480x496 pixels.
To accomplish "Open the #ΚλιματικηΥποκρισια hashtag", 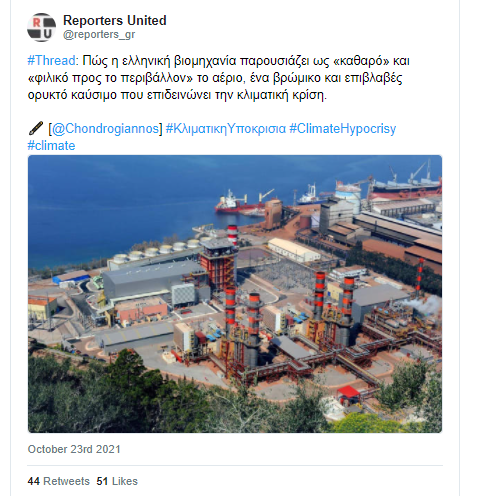I will coord(226,129).
